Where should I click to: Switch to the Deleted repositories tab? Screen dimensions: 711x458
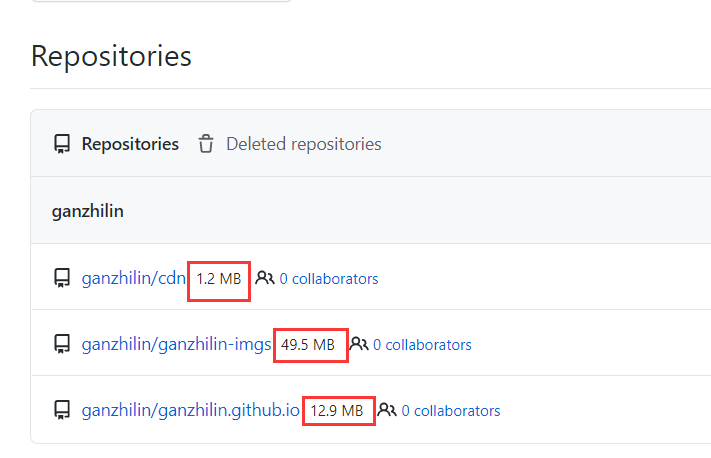[304, 144]
